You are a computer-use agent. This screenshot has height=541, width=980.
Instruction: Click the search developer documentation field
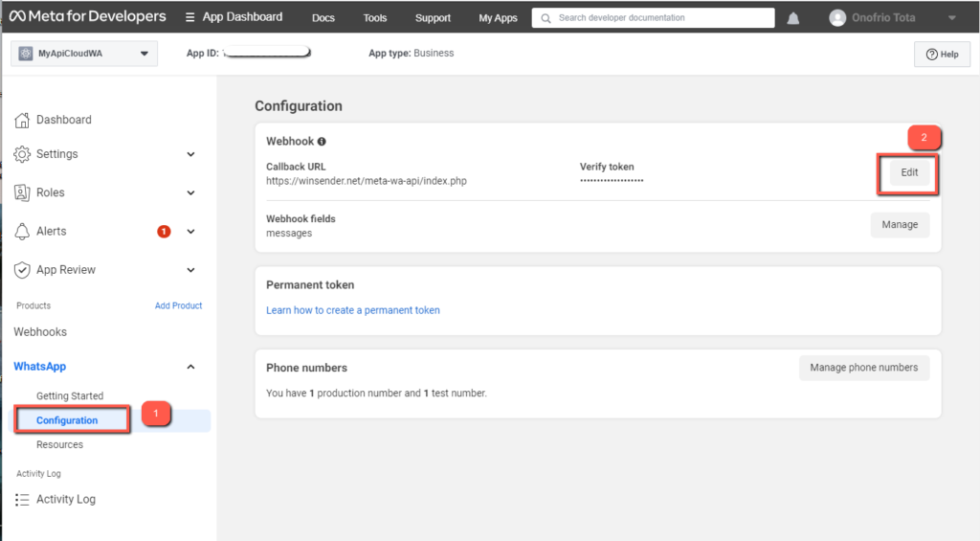point(656,18)
